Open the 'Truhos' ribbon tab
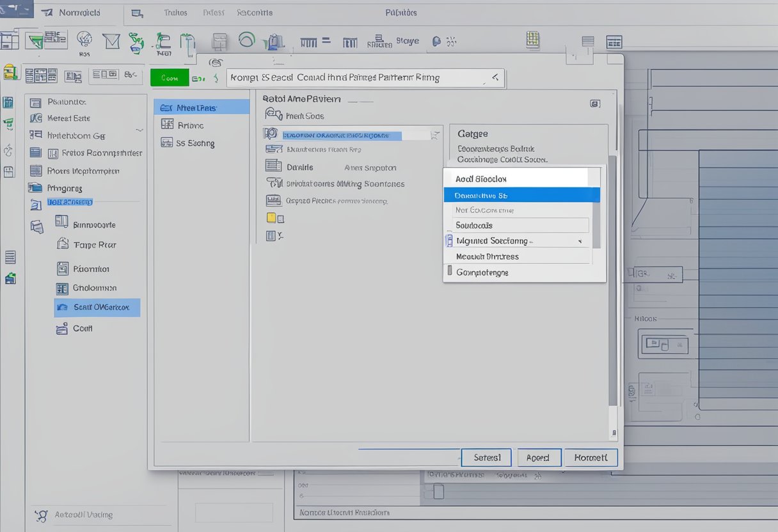Image resolution: width=778 pixels, height=532 pixels. [177, 12]
